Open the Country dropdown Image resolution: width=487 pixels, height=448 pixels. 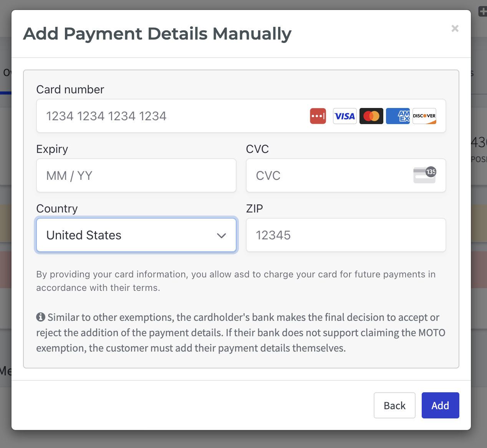(136, 235)
